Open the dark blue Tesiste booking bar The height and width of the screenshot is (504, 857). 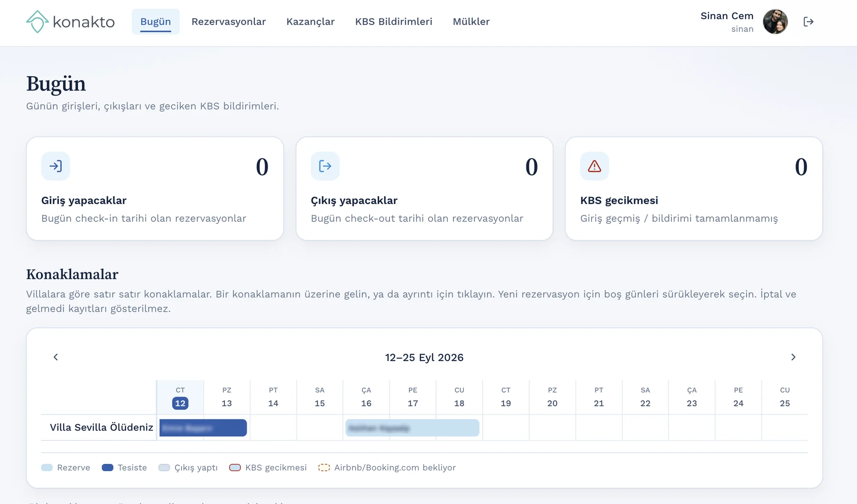(203, 428)
